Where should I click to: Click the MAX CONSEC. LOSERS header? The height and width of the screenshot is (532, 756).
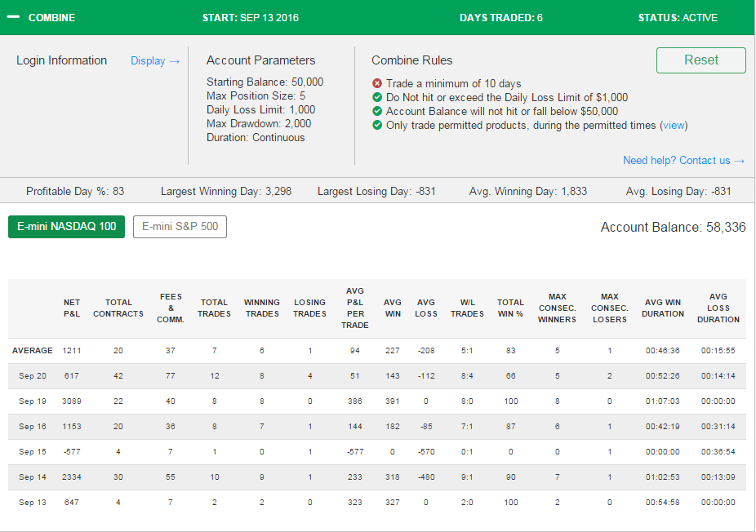point(609,308)
